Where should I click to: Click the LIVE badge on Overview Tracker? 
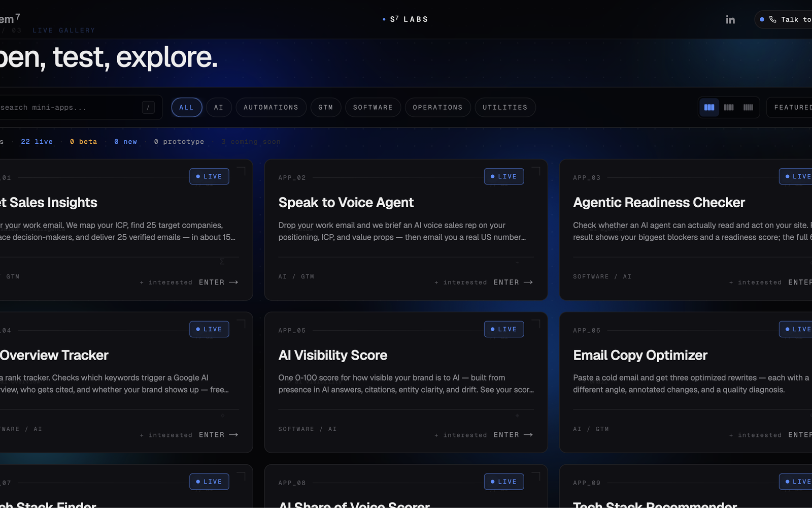click(x=209, y=329)
